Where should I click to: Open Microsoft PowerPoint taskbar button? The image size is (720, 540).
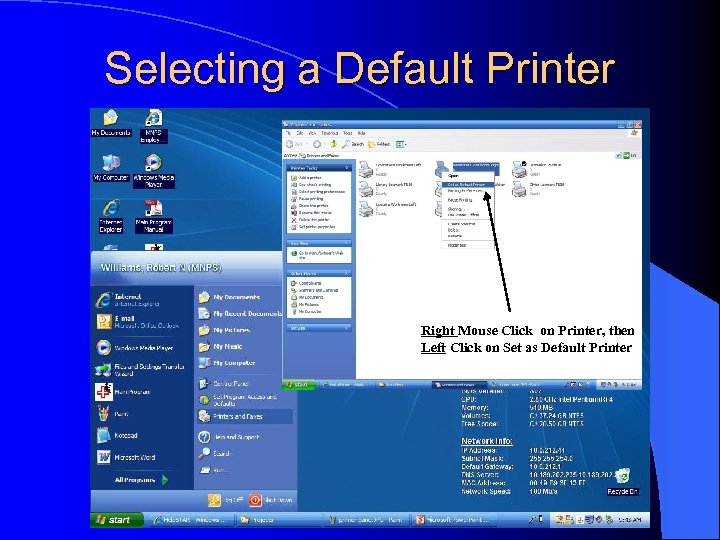pyautogui.click(x=456, y=520)
